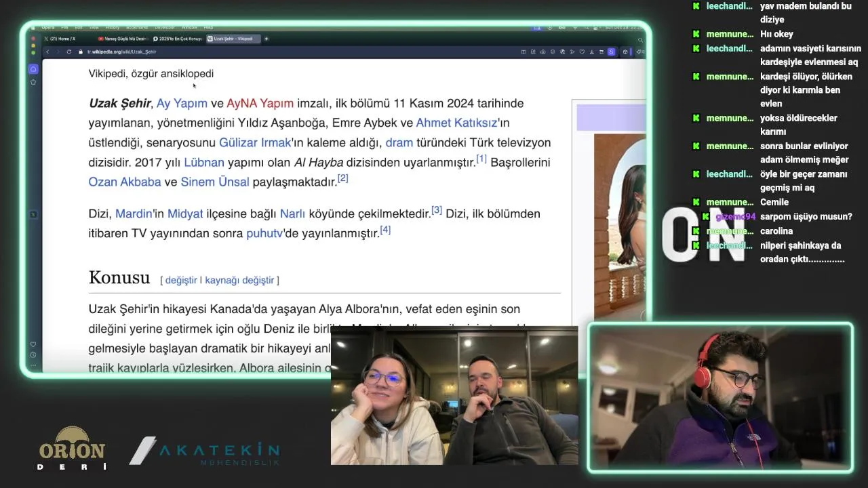Screen dimensions: 868x488
Task: Click the snapshot camera icon in toolbar
Action: pos(542,52)
